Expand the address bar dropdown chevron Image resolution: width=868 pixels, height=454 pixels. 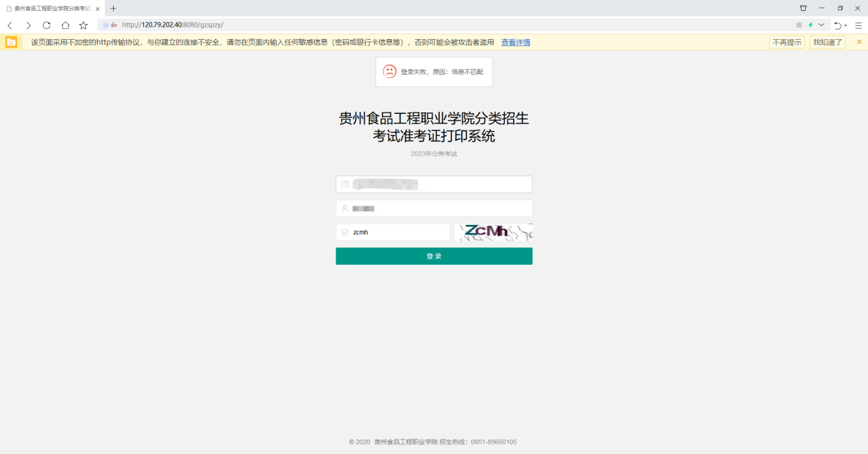[821, 25]
